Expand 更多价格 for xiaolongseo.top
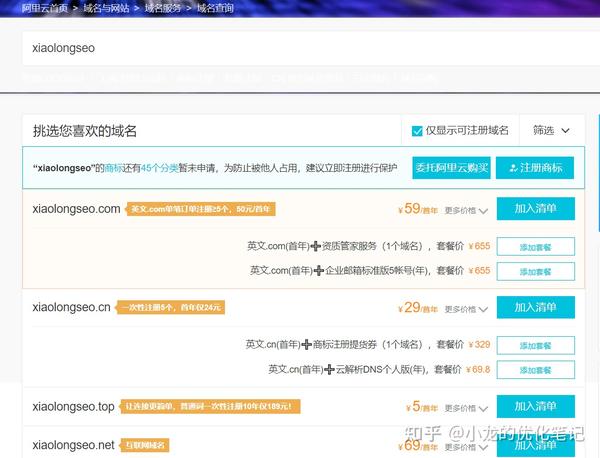 pyautogui.click(x=466, y=408)
